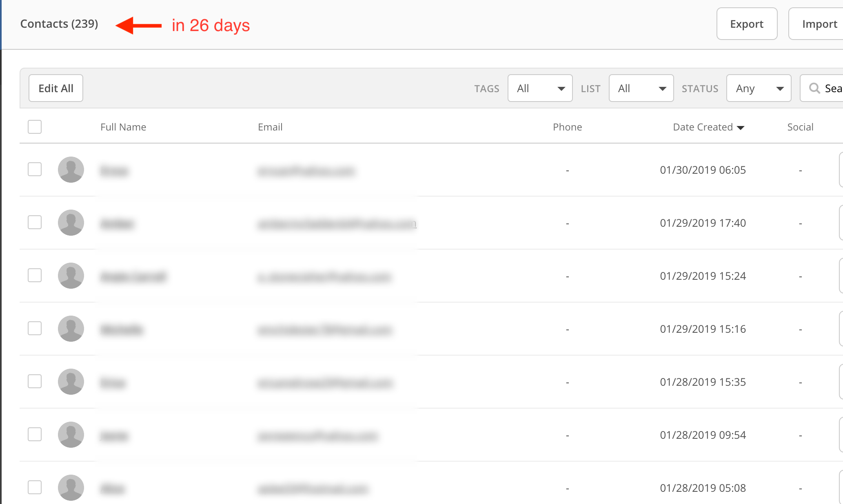Image resolution: width=843 pixels, height=504 pixels.
Task: Click avatar icon of 01/28/2019 09:54 contact
Action: click(71, 435)
